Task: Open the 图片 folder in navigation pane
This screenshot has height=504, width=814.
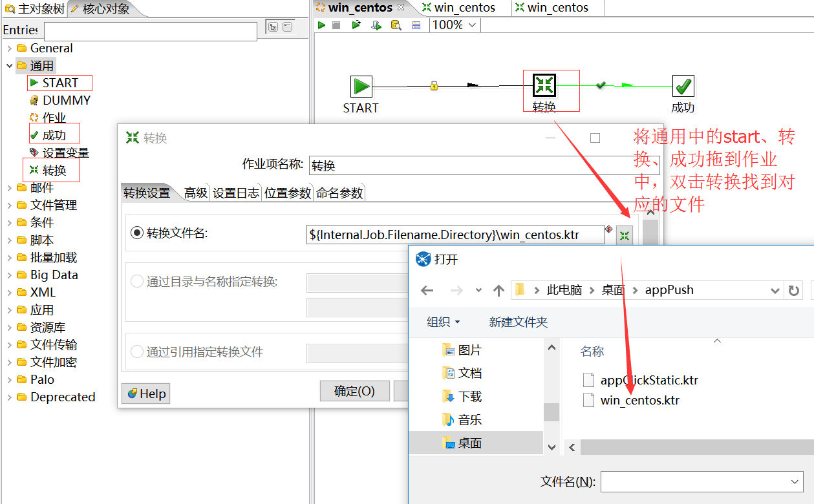Action: (462, 350)
